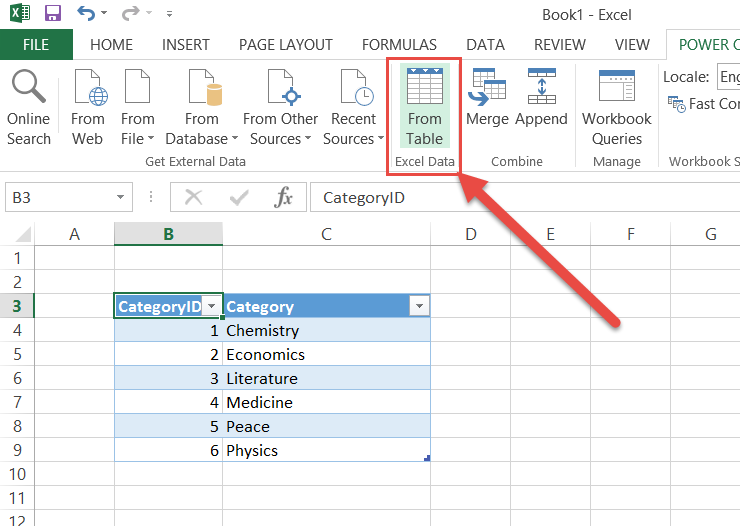Screen dimensions: 740x526
Task: Click the Merge queries icon
Action: [x=487, y=100]
